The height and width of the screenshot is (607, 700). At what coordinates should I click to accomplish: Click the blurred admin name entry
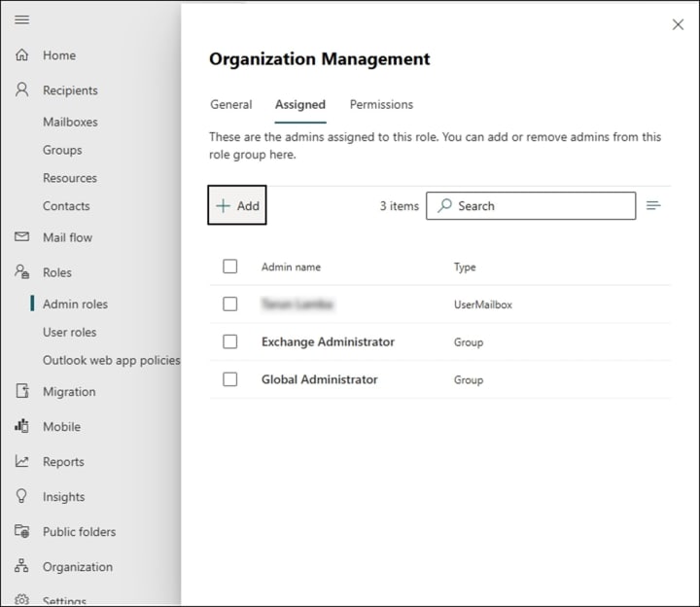(x=297, y=304)
